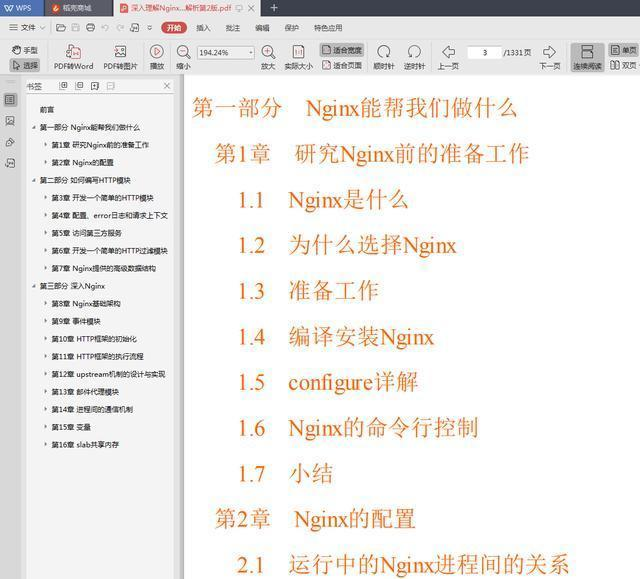Screen dimensions: 640x579
Task: Open bookmark 第5章 访问第三方服务
Action: tap(87, 233)
